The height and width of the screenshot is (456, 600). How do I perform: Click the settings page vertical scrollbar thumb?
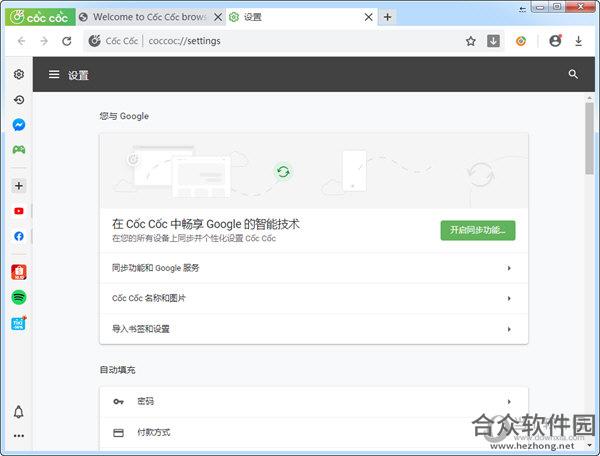point(589,138)
